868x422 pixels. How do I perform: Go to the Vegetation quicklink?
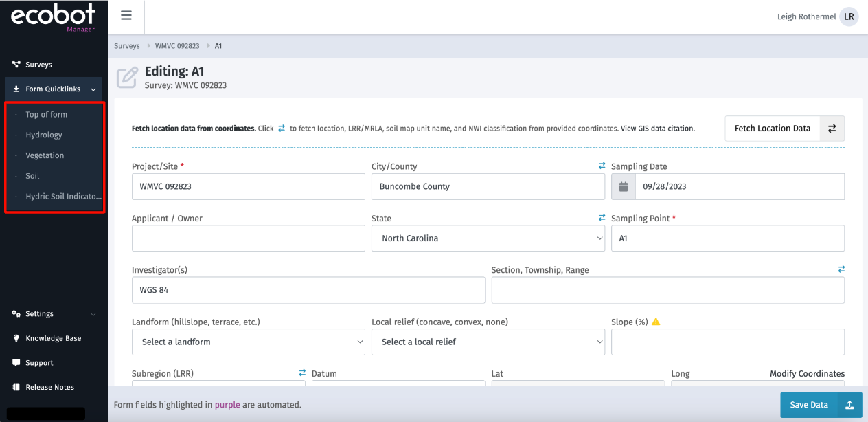click(x=45, y=155)
